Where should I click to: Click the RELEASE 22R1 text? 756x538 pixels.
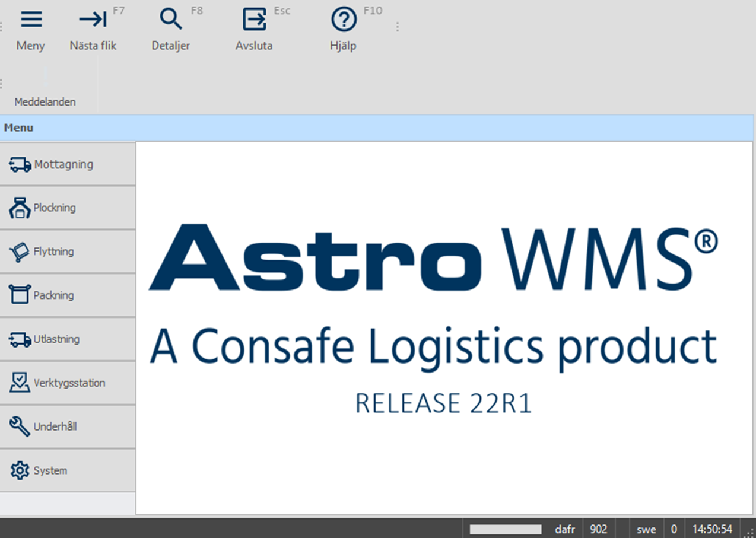[x=443, y=403]
